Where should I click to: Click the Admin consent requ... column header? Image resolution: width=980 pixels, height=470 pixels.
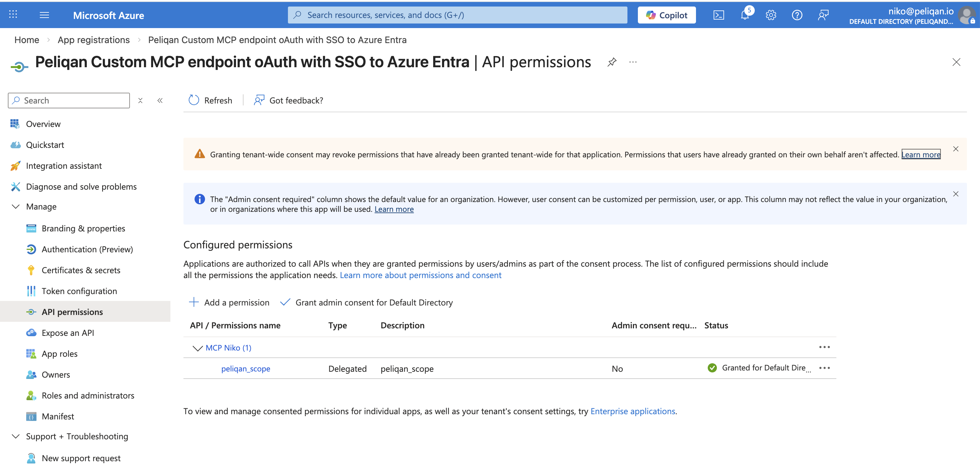coord(654,325)
